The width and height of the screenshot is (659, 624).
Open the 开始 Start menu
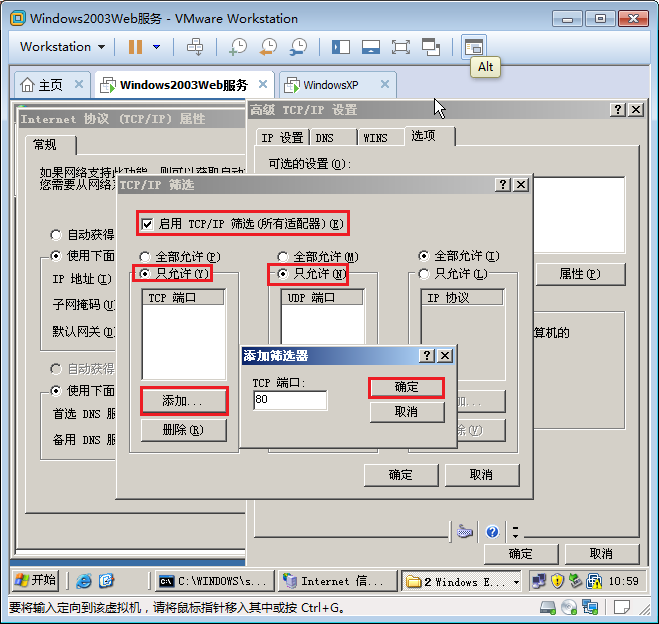tap(35, 581)
